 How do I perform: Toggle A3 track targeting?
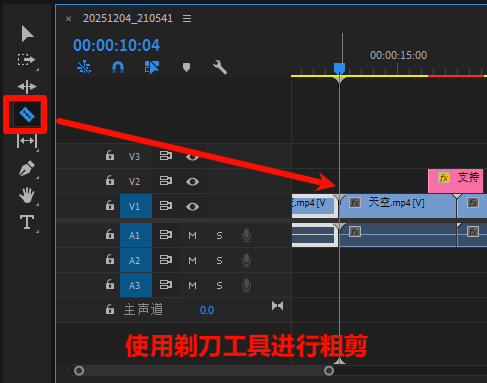coord(136,285)
